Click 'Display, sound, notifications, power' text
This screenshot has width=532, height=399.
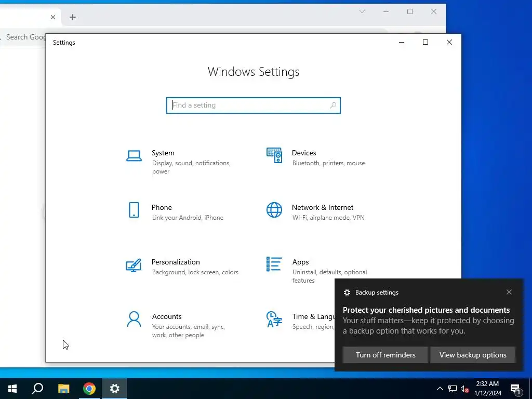(191, 167)
